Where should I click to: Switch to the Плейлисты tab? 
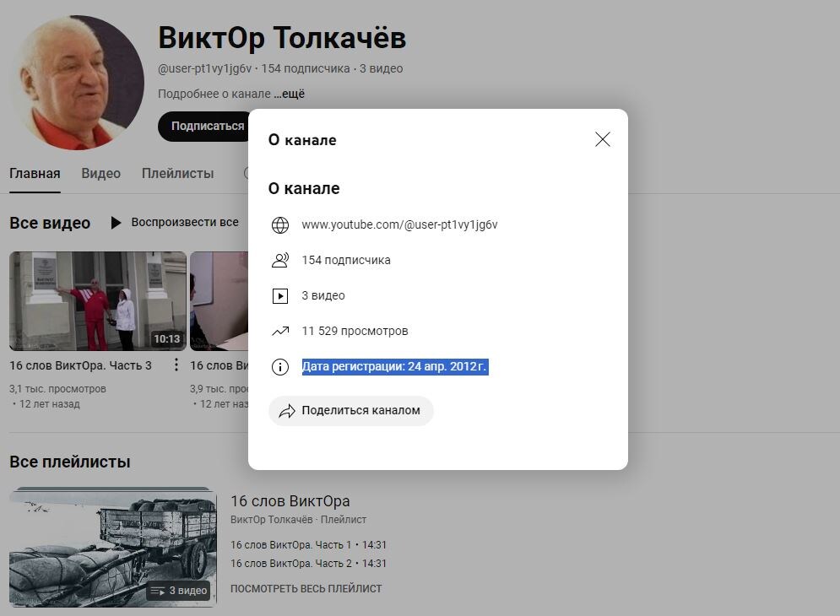point(178,174)
